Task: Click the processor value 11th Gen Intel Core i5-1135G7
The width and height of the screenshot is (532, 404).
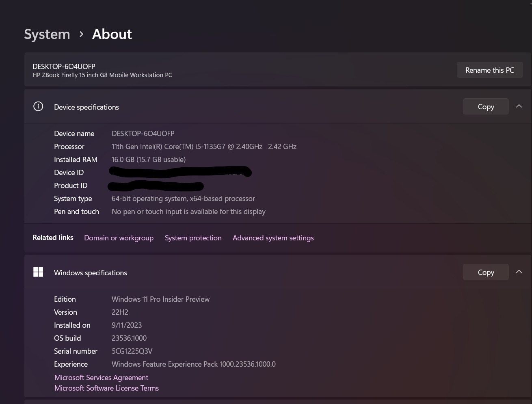Action: click(x=204, y=147)
